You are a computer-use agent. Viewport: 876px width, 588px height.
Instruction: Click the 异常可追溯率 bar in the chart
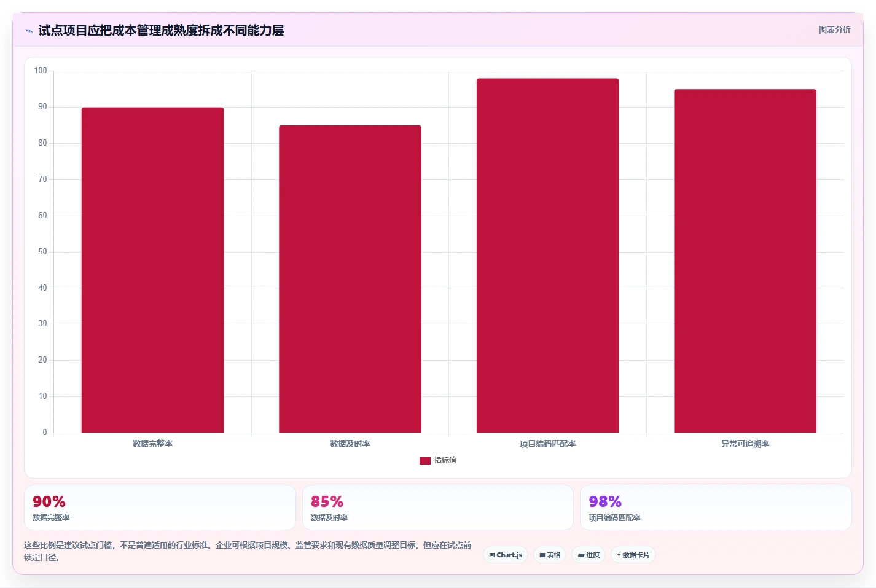pos(745,261)
